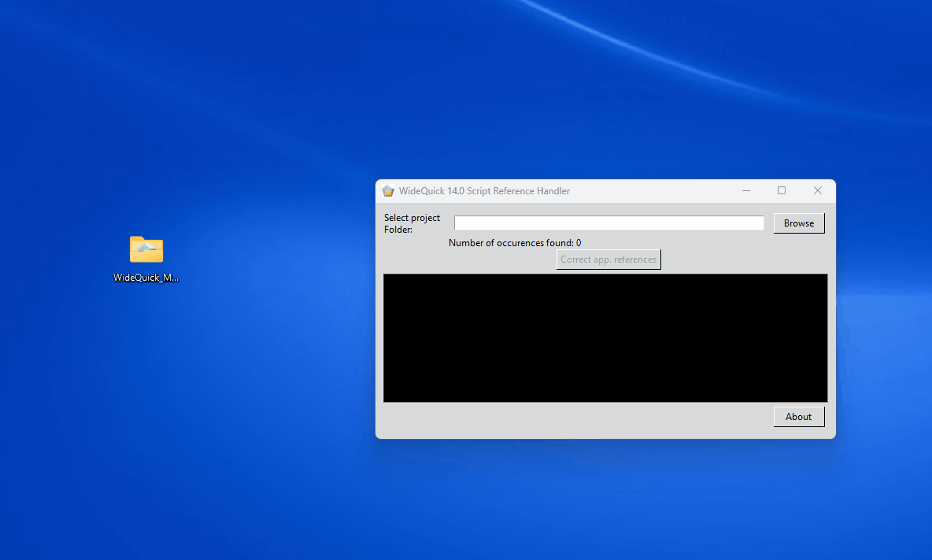932x560 pixels.
Task: Click gray panel area left of About button
Action: pyautogui.click(x=575, y=418)
